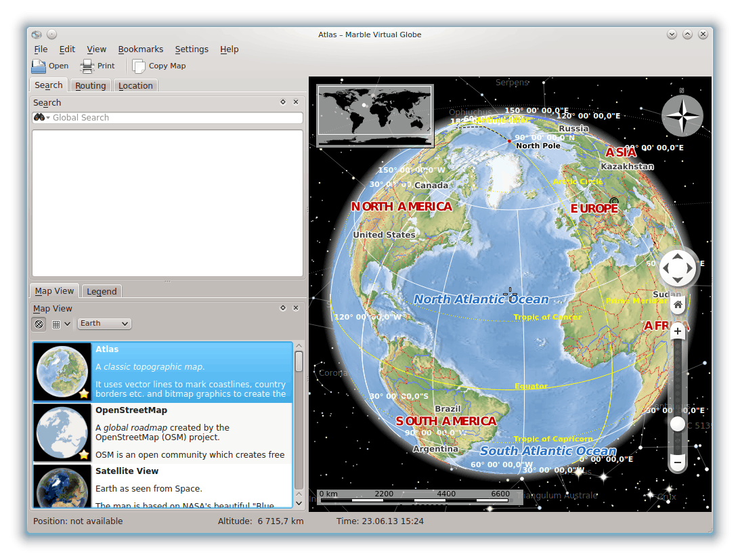Click the Time readout in status bar

(x=380, y=521)
